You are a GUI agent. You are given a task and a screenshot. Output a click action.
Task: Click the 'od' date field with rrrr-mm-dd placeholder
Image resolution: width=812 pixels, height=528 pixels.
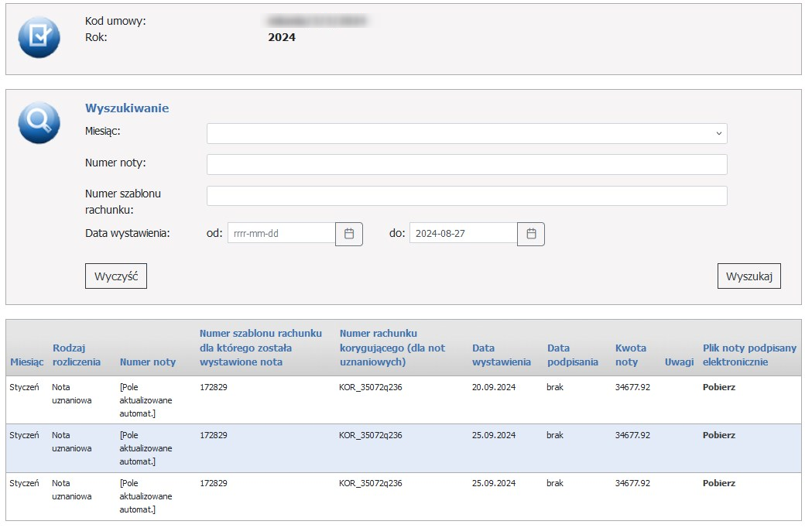(281, 233)
